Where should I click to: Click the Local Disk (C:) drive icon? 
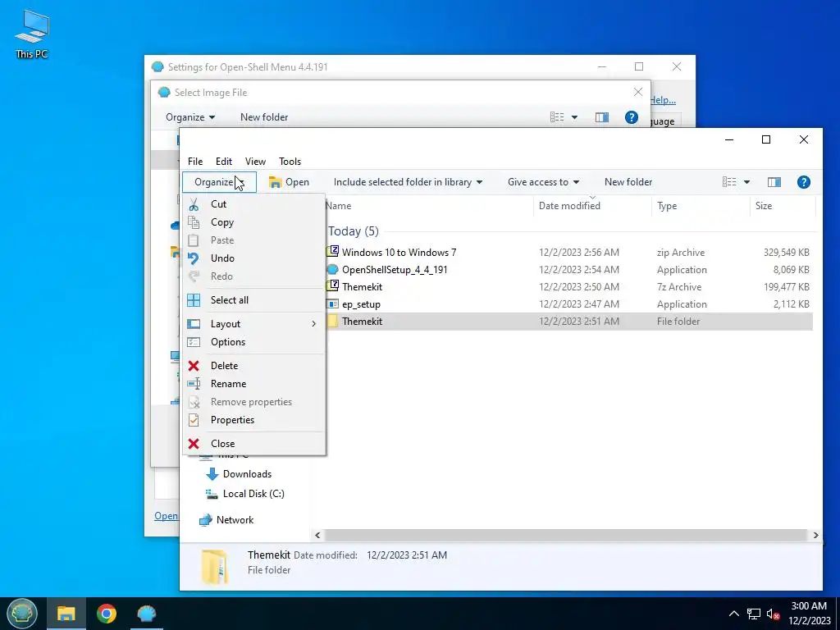212,494
